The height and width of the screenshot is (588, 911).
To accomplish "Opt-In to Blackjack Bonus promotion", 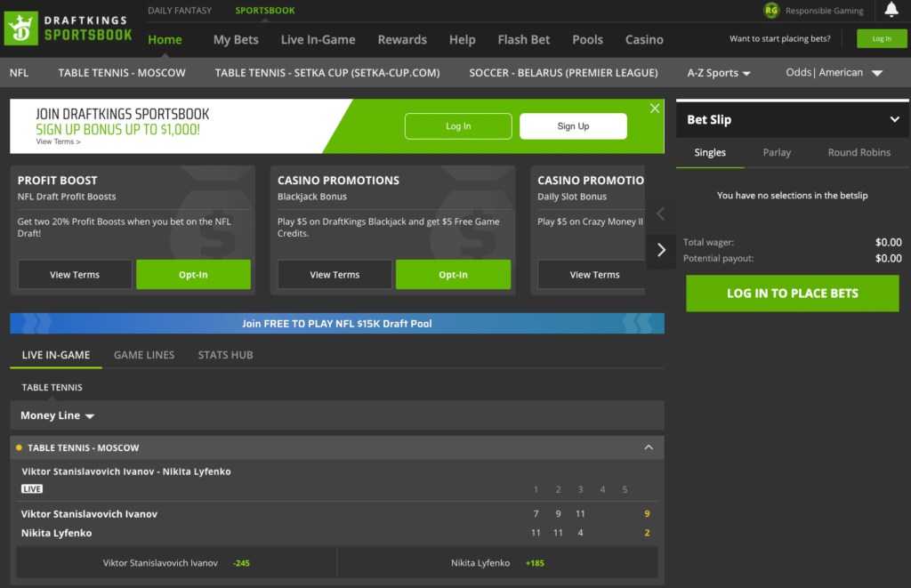I will (453, 274).
